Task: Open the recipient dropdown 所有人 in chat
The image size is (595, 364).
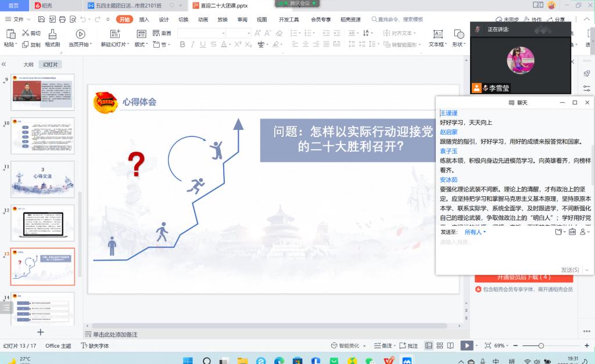Action: 475,232
